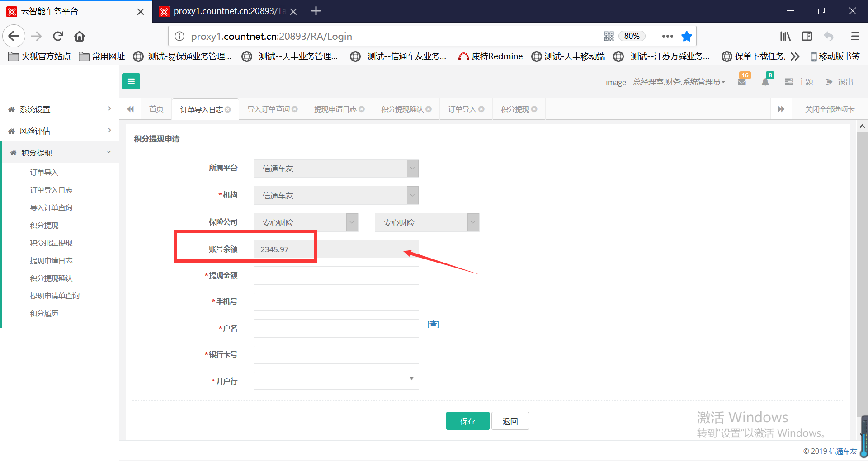The height and width of the screenshot is (461, 868).
Task: Click the browser back arrow
Action: click(14, 36)
